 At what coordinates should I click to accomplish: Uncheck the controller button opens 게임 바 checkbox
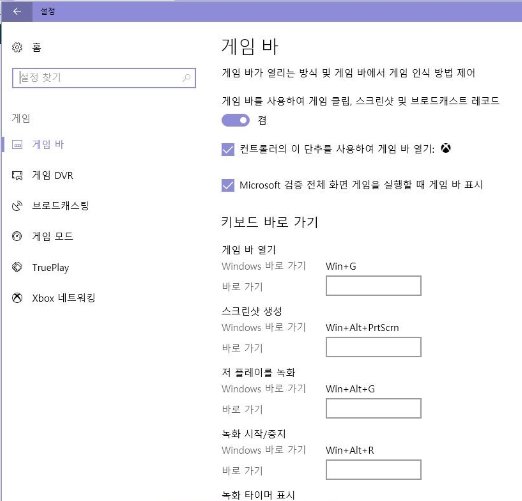click(228, 149)
